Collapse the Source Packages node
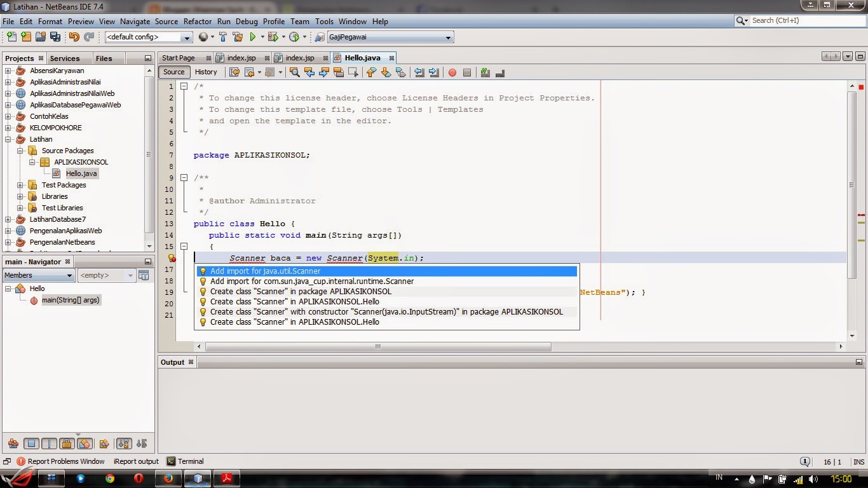 20,151
